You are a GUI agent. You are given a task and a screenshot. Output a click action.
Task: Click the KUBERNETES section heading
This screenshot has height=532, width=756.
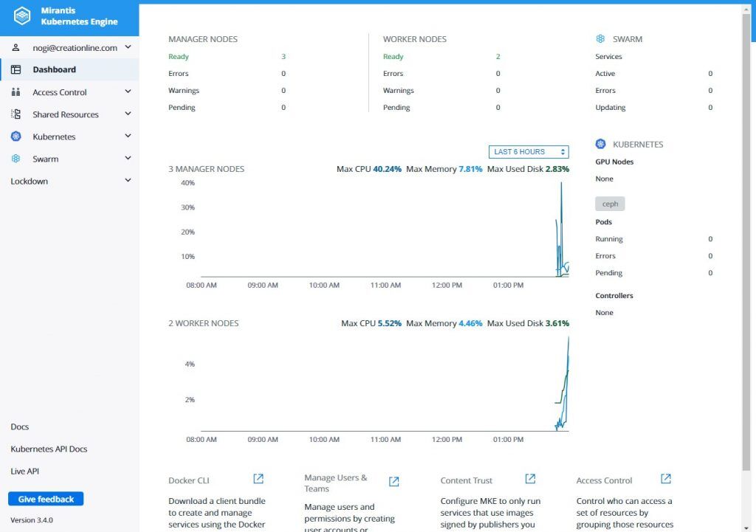click(638, 144)
